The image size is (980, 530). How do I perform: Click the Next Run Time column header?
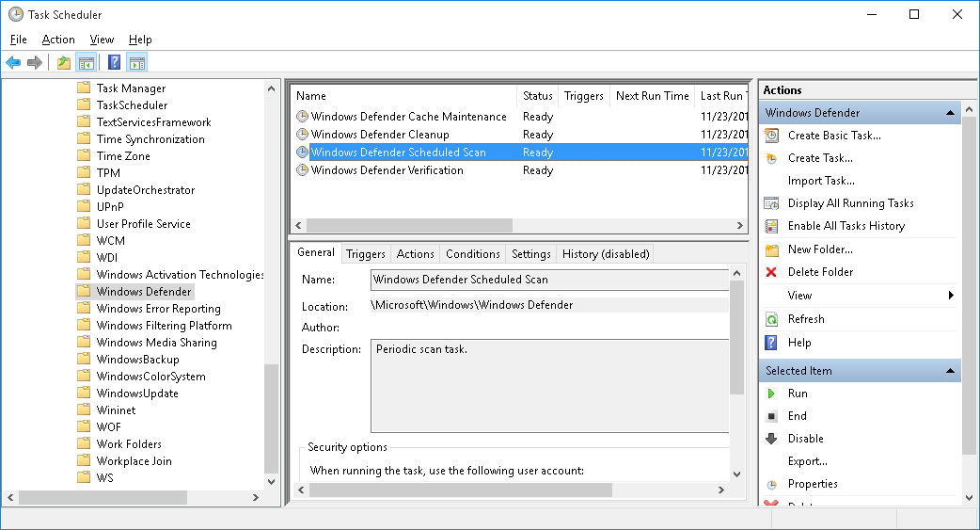tap(652, 96)
